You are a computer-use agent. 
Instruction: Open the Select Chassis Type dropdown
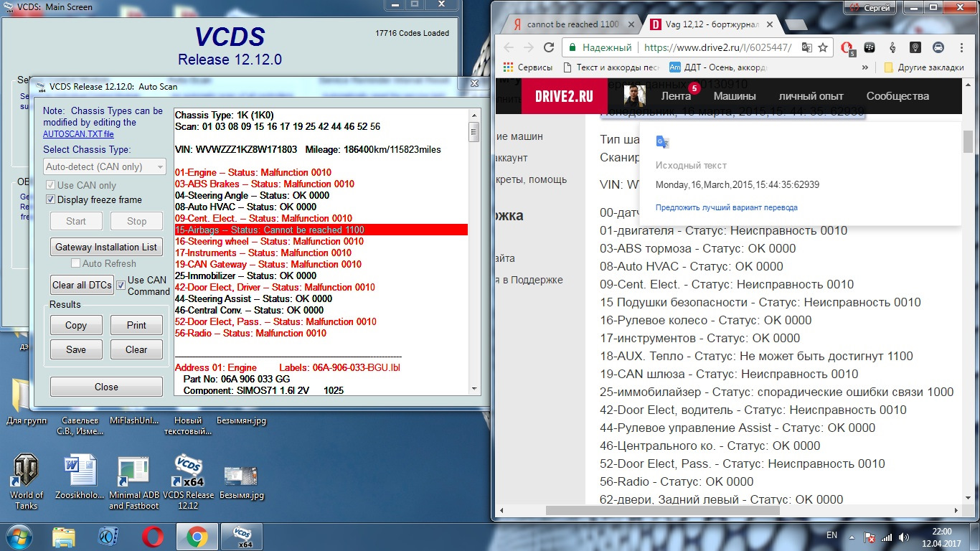point(105,166)
